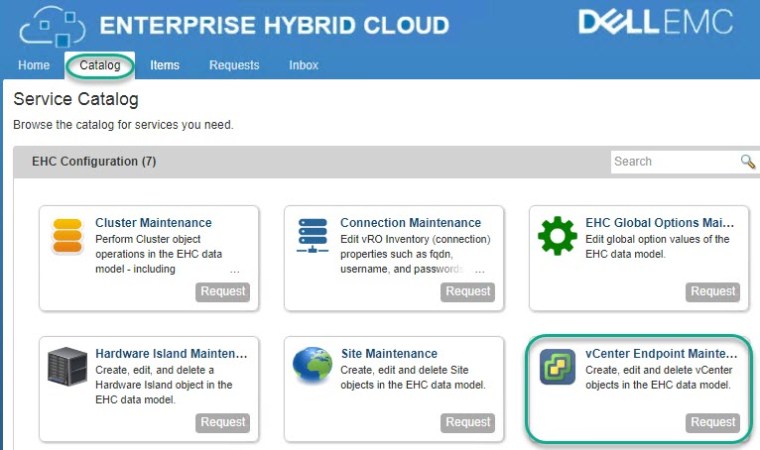This screenshot has width=760, height=450.
Task: Open the Inbox tab
Action: pyautogui.click(x=304, y=65)
